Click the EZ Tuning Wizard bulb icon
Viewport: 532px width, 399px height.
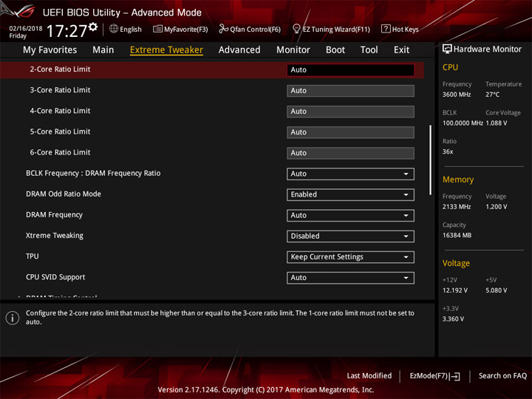(x=296, y=29)
